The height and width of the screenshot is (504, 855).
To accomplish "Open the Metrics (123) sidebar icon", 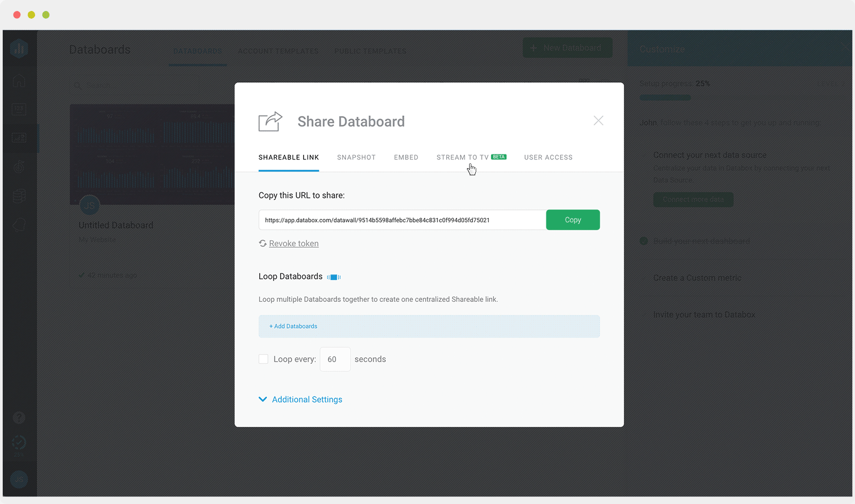I will [19, 110].
